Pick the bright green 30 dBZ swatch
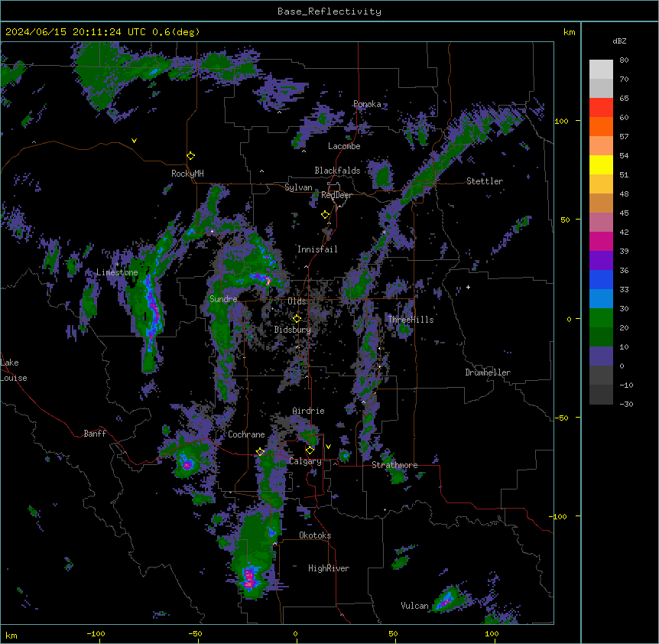Viewport: 659px width, 644px height. [x=601, y=318]
